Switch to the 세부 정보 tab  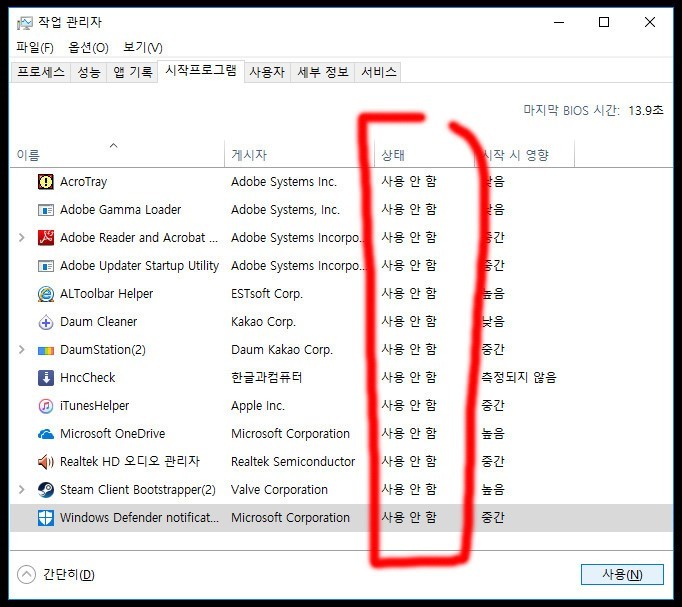(323, 72)
